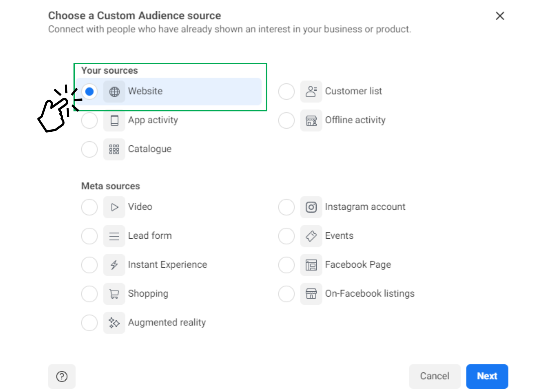Select the Customer list radio button

click(x=286, y=91)
